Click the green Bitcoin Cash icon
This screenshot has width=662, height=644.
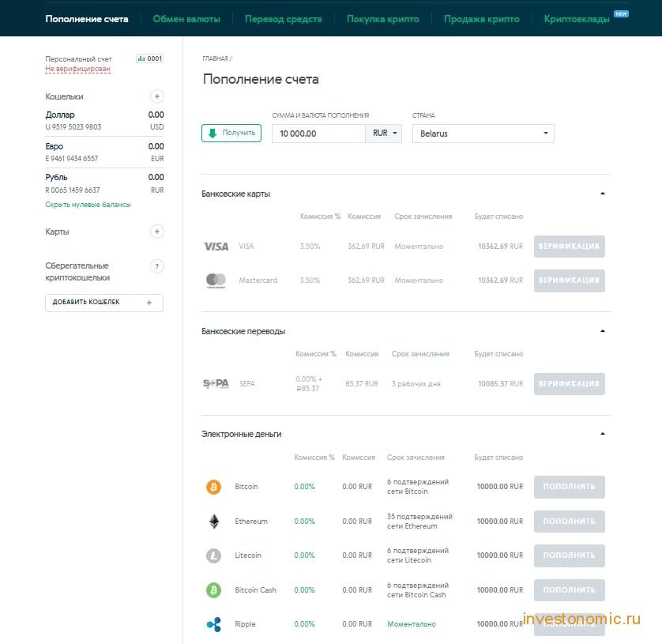(213, 590)
